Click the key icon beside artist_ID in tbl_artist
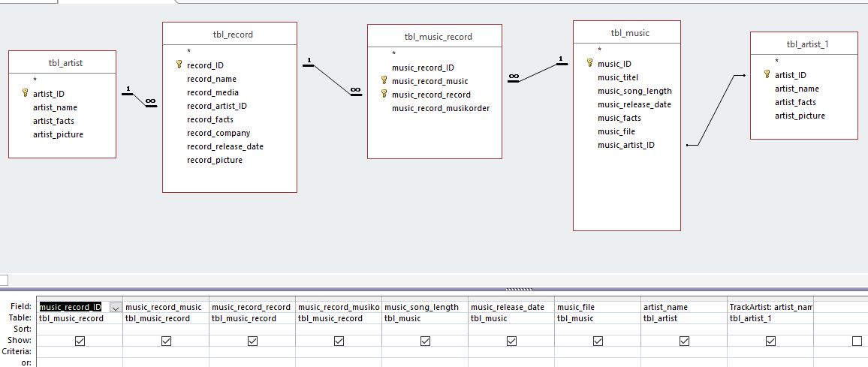868x367 pixels. coord(25,93)
